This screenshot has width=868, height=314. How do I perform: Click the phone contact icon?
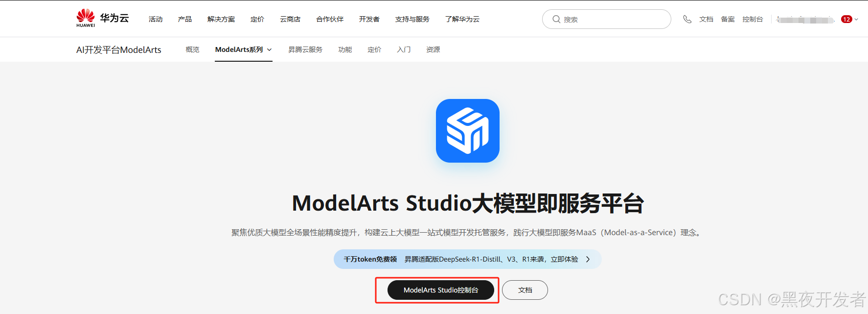(x=687, y=19)
